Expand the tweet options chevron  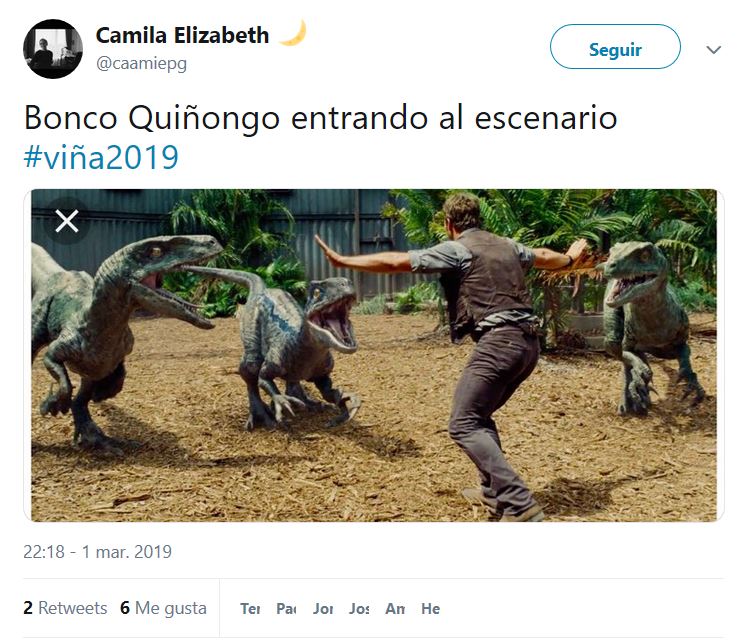[713, 49]
